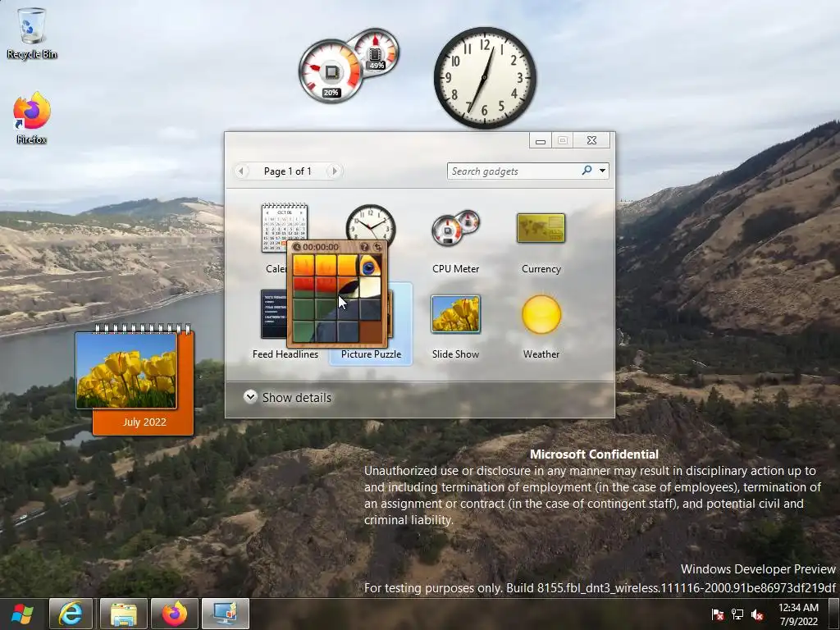Click the magnifier search icon

point(587,171)
